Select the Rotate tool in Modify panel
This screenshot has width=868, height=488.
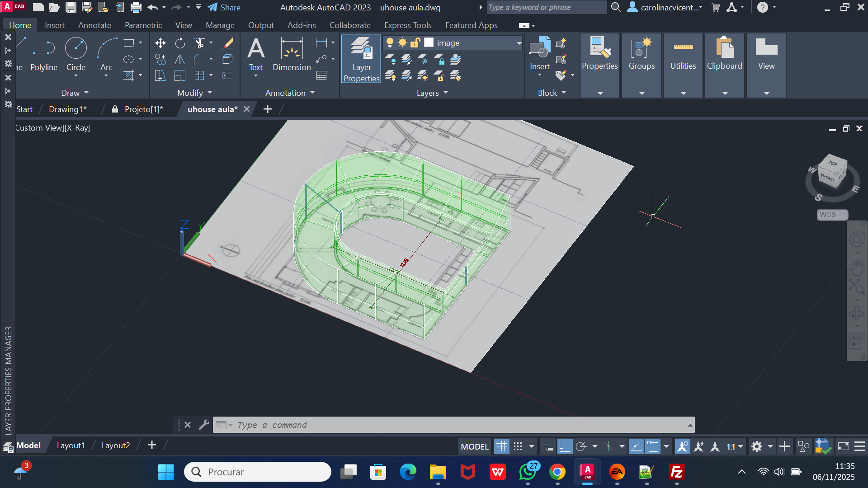pos(180,43)
